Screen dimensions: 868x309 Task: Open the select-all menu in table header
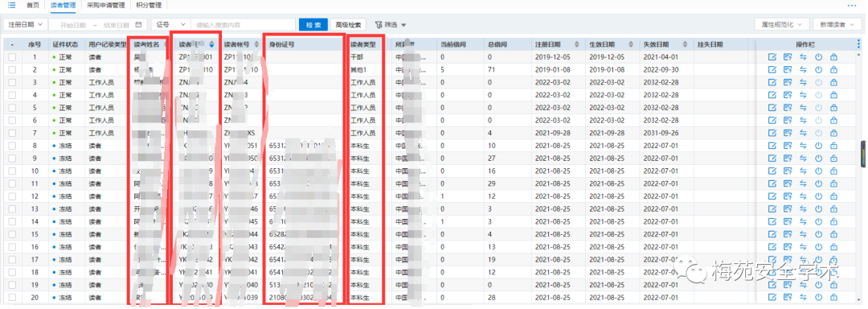tap(12, 44)
